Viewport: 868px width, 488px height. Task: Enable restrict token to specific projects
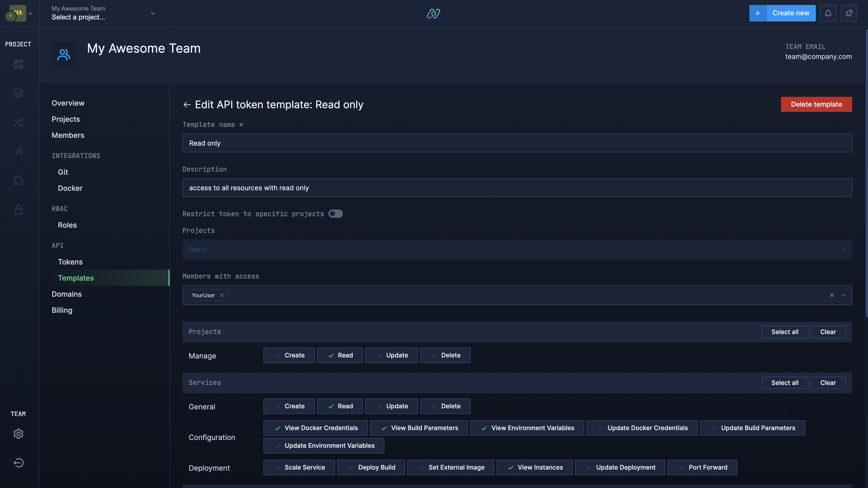pos(335,214)
